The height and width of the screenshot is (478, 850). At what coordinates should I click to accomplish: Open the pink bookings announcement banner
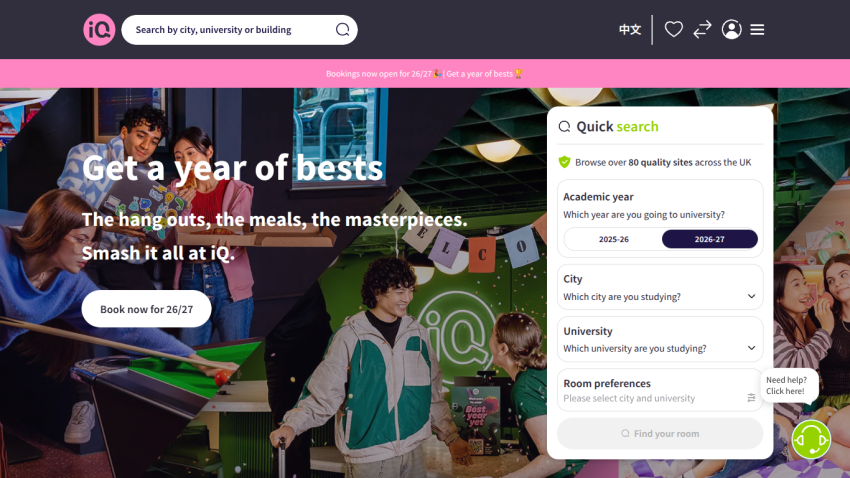tap(425, 74)
